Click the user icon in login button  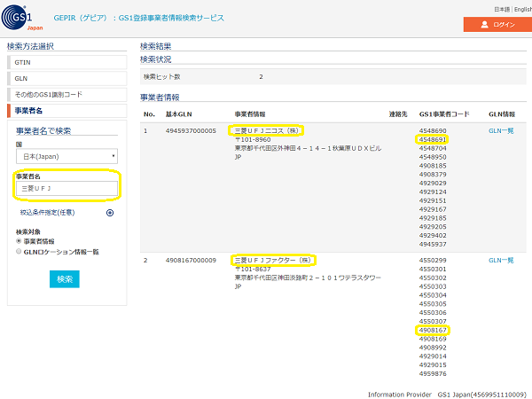[x=484, y=25]
